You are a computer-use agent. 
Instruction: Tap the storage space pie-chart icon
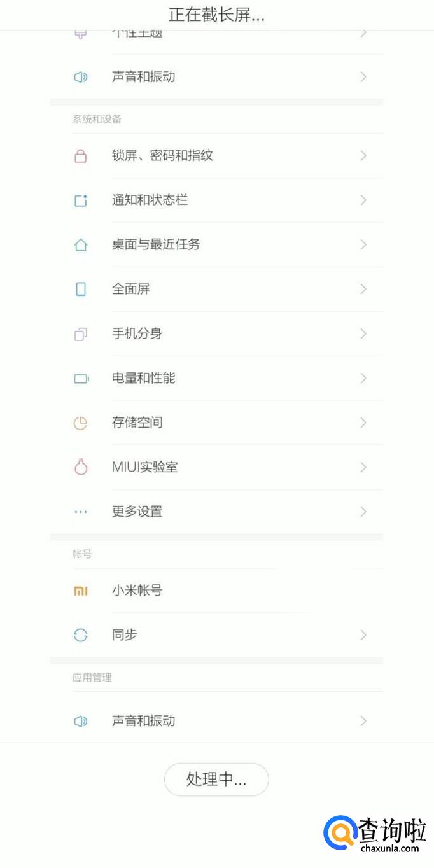(80, 423)
